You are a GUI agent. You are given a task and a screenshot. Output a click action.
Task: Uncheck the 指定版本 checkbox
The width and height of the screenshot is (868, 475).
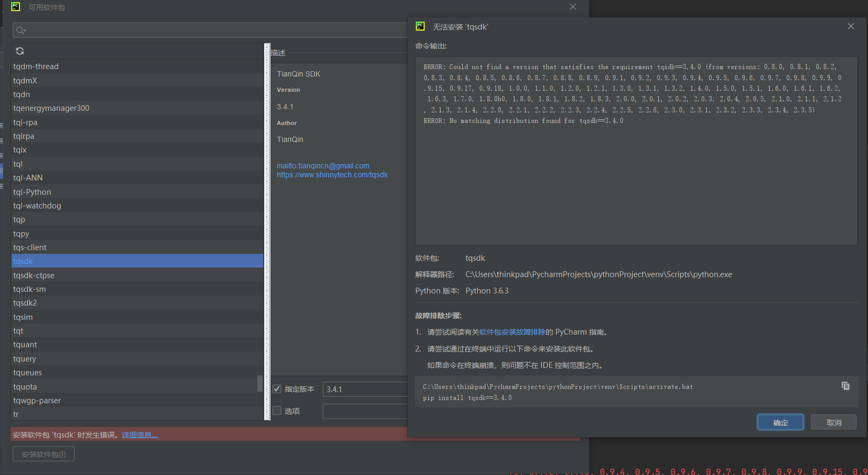click(x=277, y=389)
